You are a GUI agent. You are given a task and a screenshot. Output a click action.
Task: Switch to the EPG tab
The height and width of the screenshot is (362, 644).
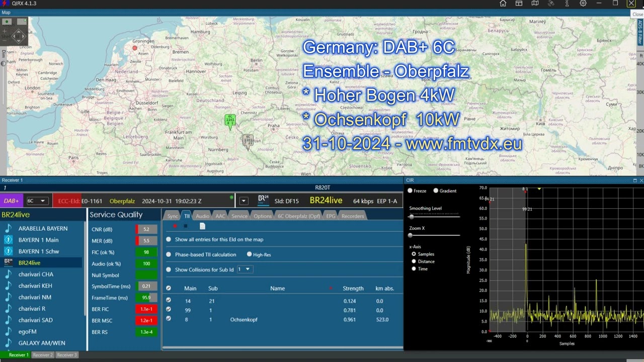(x=331, y=216)
